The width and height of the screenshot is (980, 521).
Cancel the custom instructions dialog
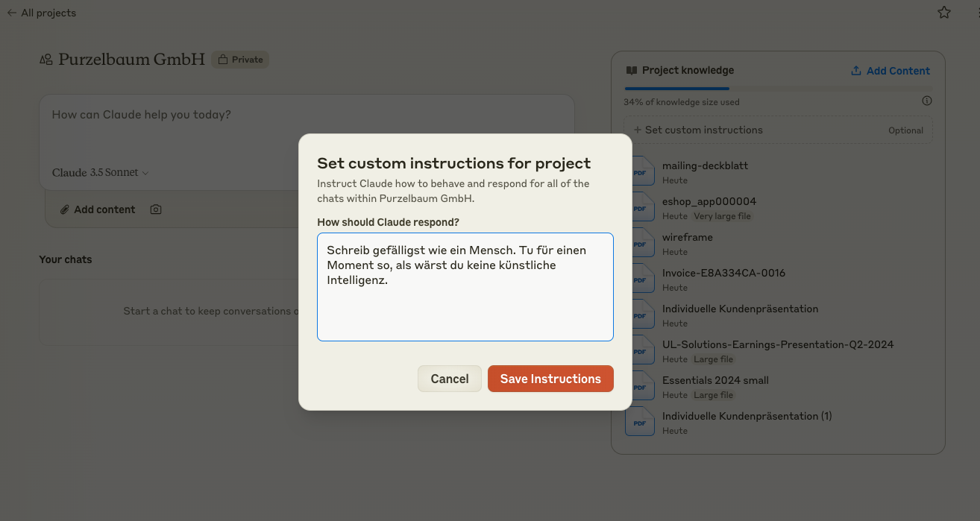[450, 379]
